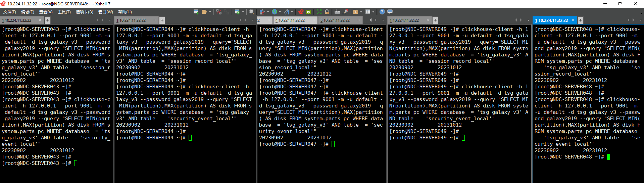Image resolution: width=644 pixels, height=183 pixels.
Task: Expand the Open folder dropdown arrow
Action: 210,12
